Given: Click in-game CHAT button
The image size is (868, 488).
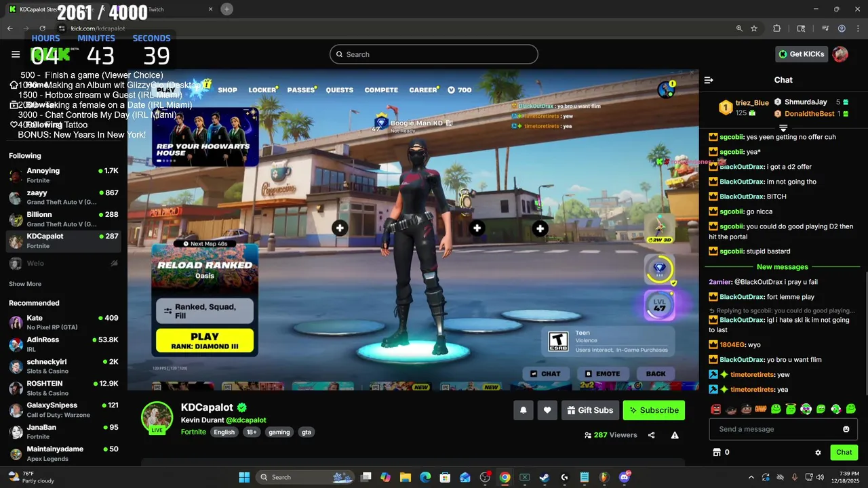Looking at the screenshot, I should pos(545,373).
